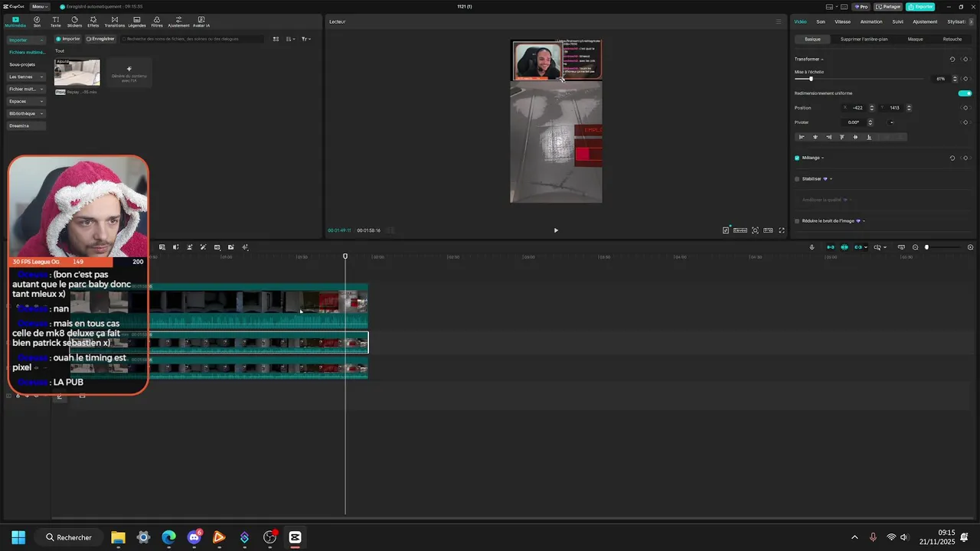Play the preview in the Lecteur
This screenshot has width=980, height=551.
click(x=556, y=230)
